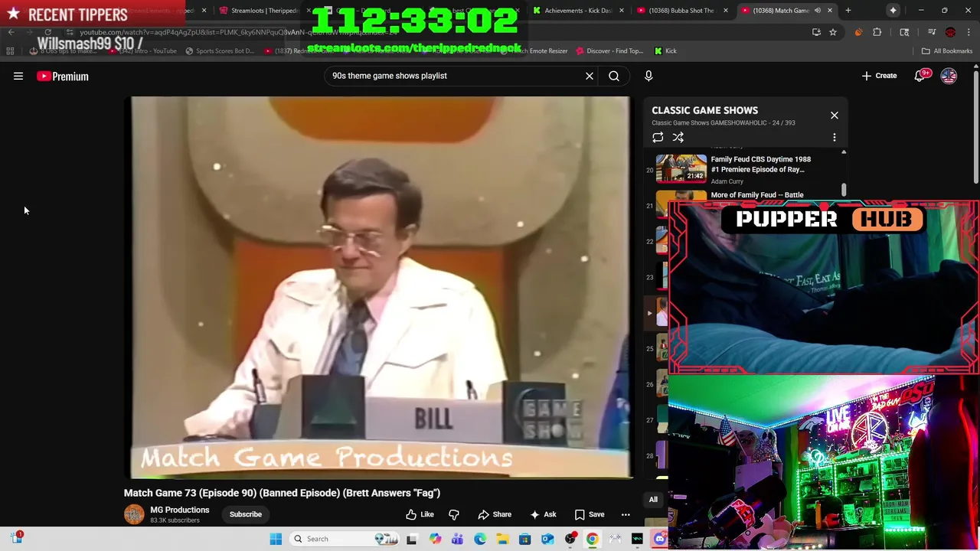Screen dimensions: 980x551
Task: Bookmark this page with the star icon
Action: pyautogui.click(x=833, y=32)
